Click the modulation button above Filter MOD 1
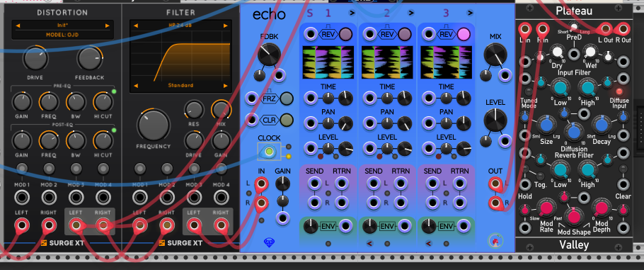This screenshot has width=644, height=270. pos(140,169)
